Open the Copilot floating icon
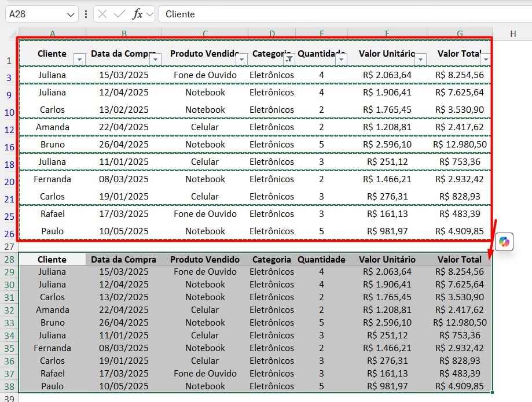532x402 pixels. pyautogui.click(x=504, y=242)
